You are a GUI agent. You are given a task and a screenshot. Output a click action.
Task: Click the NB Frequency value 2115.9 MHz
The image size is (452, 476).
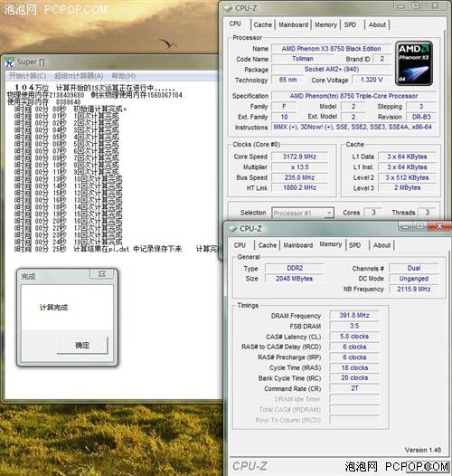point(414,289)
